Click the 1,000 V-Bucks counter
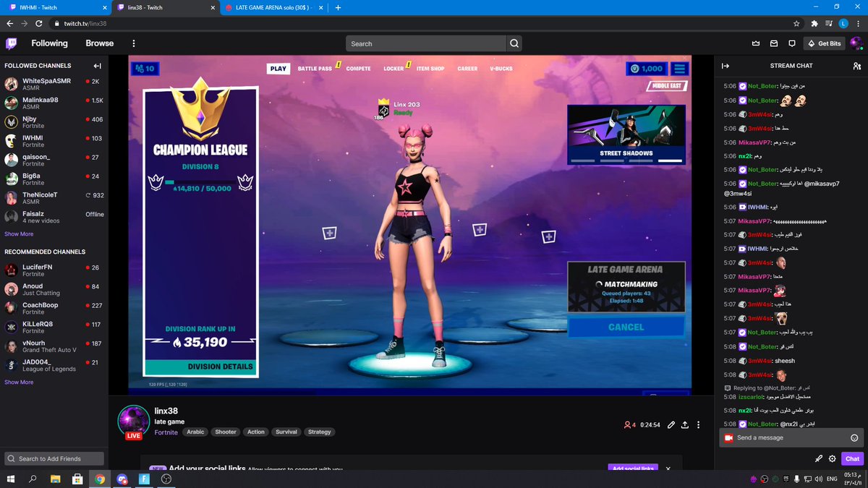 click(646, 69)
